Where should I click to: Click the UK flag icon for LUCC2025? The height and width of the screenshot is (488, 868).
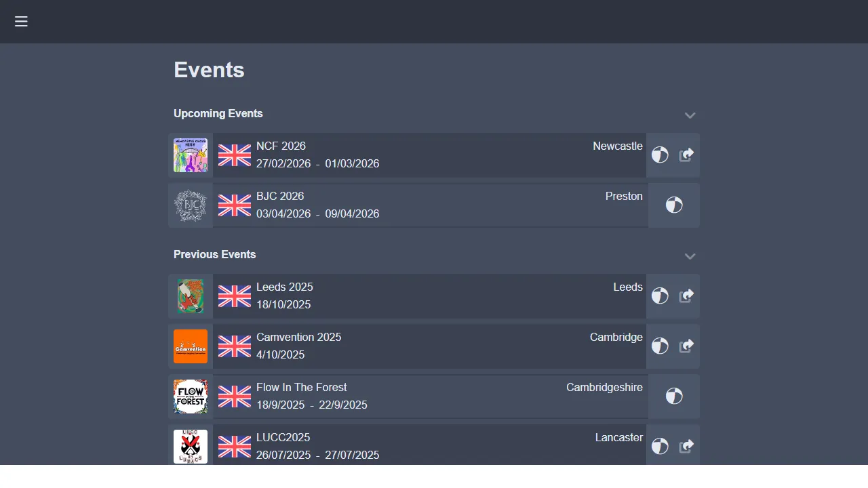234,446
